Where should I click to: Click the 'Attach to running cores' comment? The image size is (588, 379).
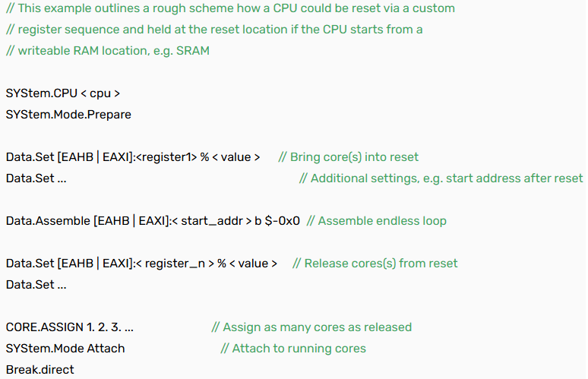pos(293,349)
